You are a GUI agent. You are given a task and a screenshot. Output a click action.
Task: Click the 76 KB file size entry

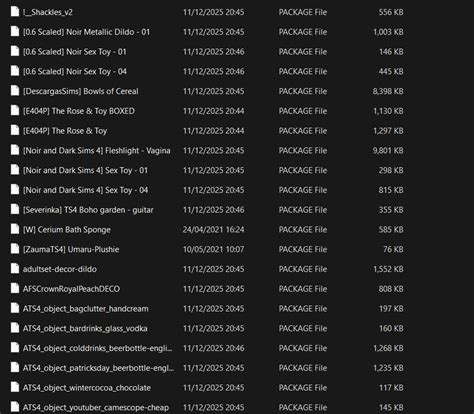[x=393, y=249]
